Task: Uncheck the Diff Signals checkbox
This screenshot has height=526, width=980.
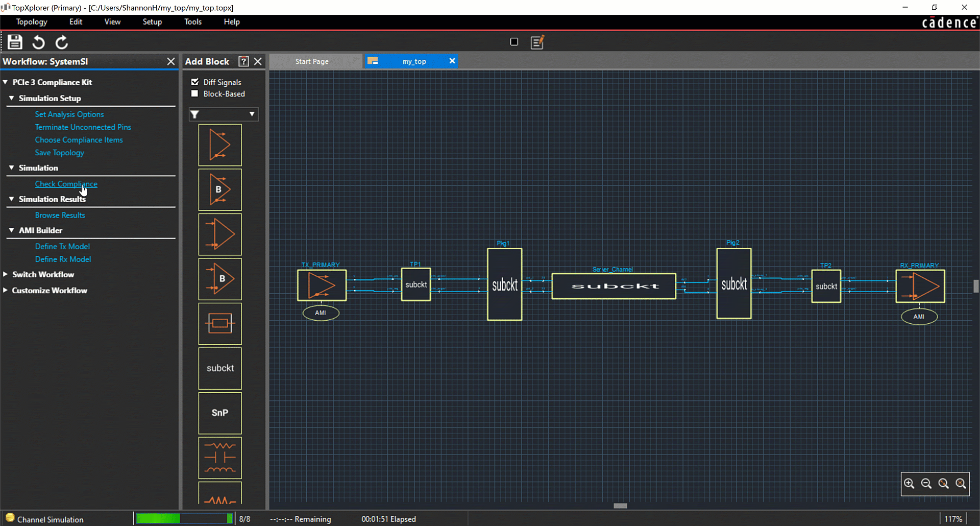Action: [195, 82]
